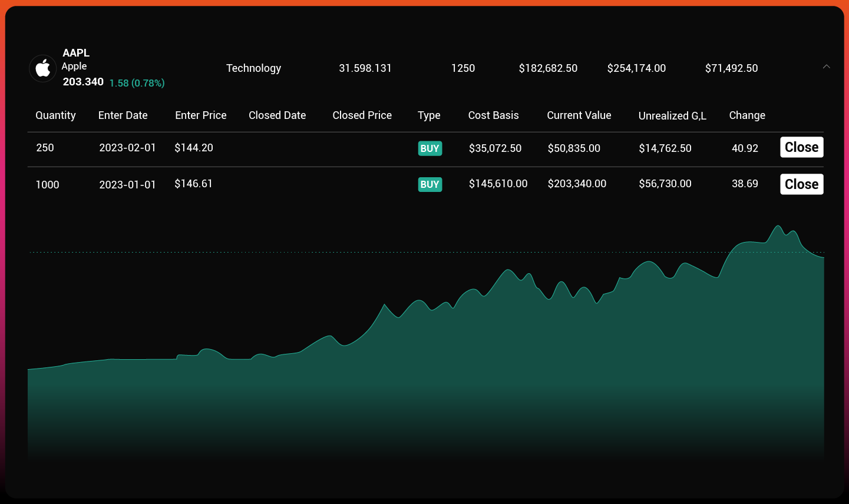
Task: Click the BUY badge for 2023-02-01 lot
Action: 430,148
